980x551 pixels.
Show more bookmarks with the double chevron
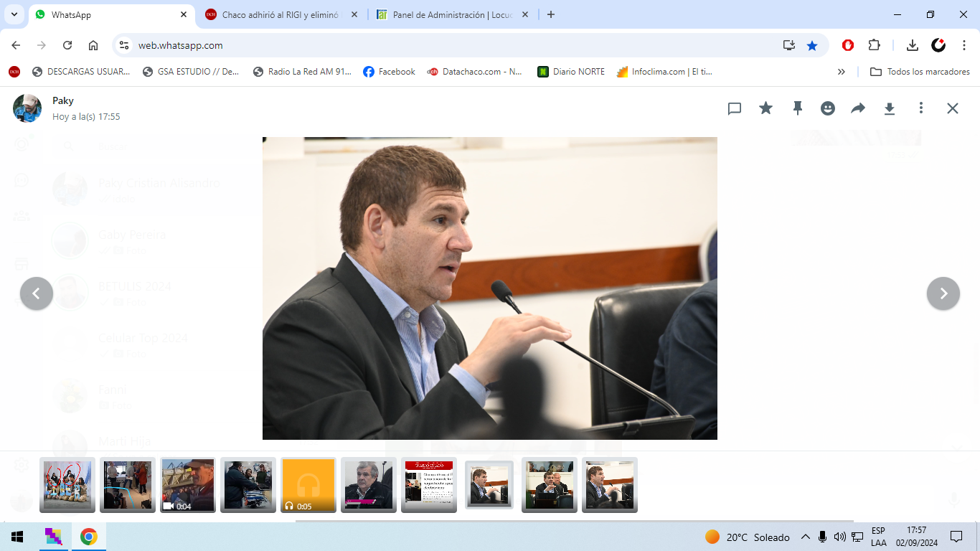pyautogui.click(x=842, y=72)
